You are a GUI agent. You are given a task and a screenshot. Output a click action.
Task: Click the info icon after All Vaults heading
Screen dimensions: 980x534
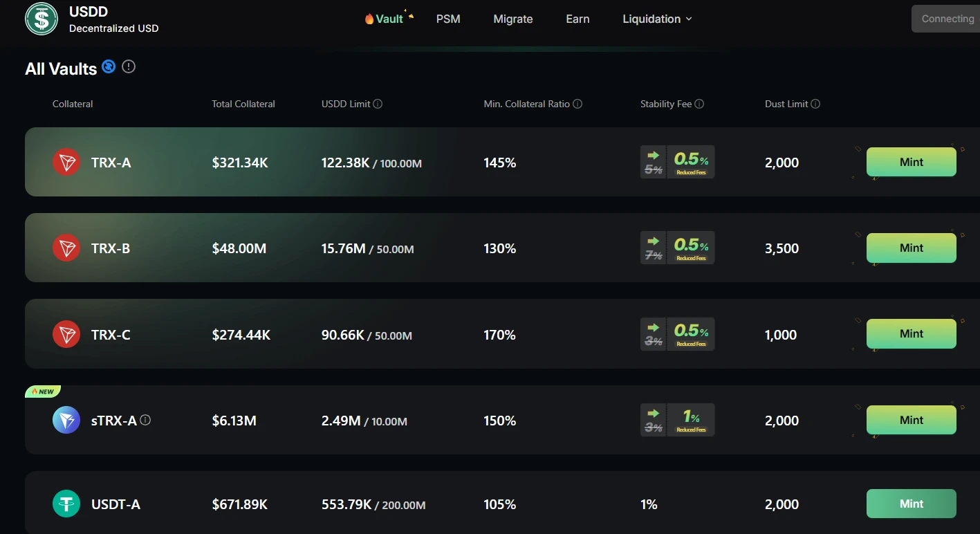click(x=129, y=66)
